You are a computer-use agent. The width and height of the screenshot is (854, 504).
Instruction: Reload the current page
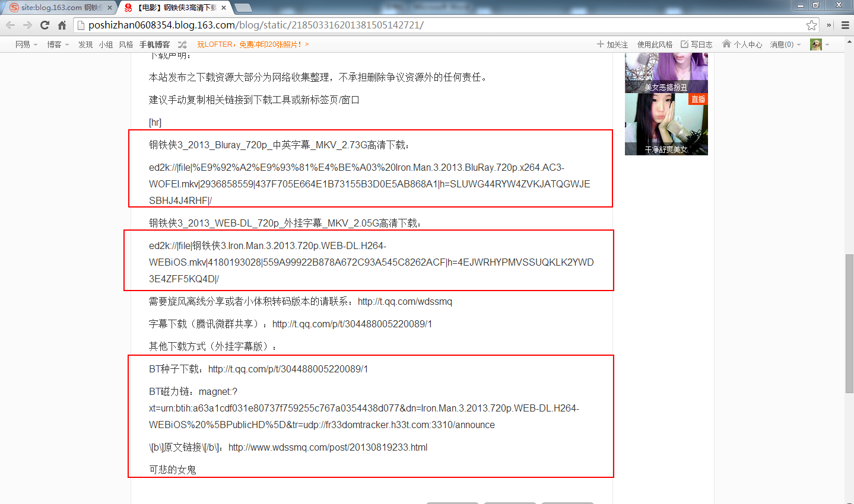point(45,25)
